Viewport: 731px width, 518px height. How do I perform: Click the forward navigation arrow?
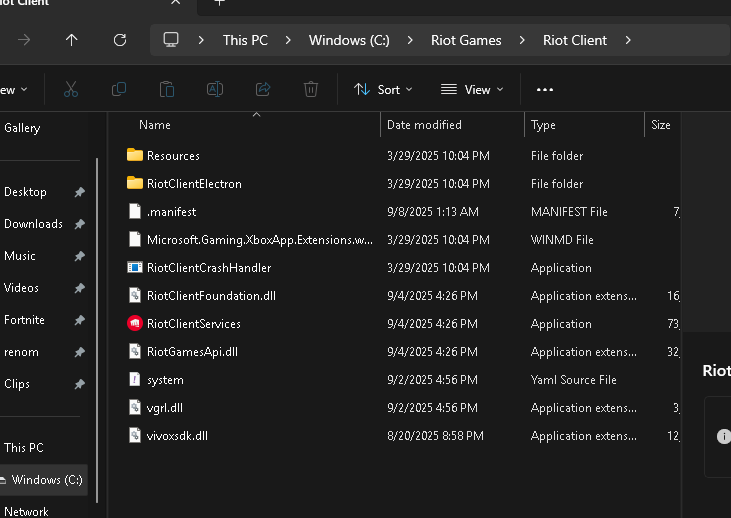[x=24, y=40]
